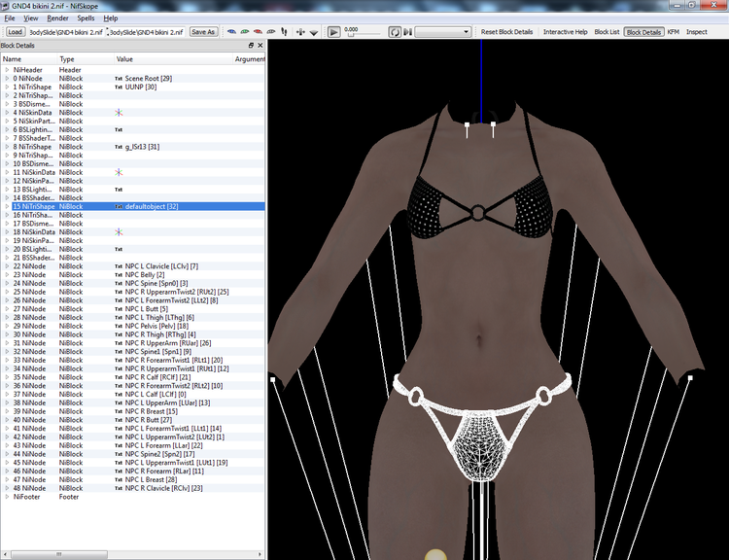
Task: Click the green eye view icon
Action: pos(245,32)
